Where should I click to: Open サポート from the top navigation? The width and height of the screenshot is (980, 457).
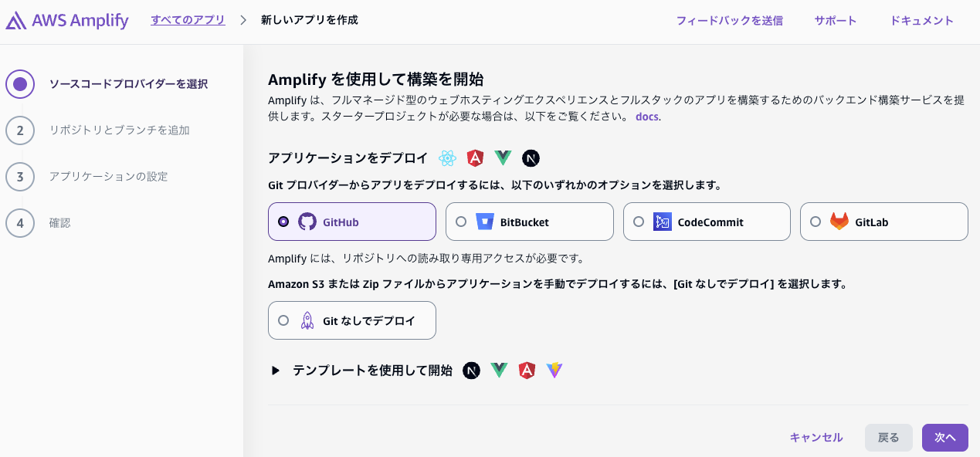(835, 21)
